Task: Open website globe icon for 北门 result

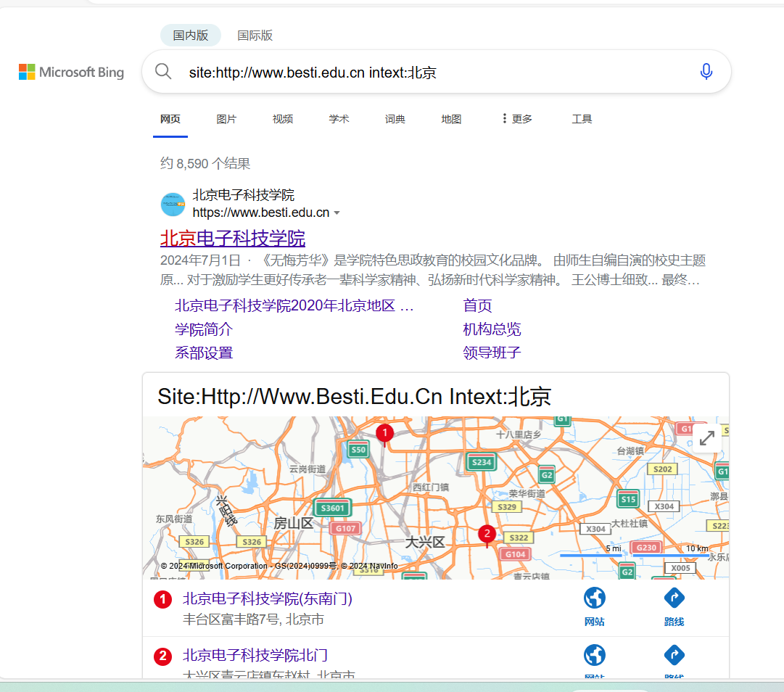Action: point(594,655)
